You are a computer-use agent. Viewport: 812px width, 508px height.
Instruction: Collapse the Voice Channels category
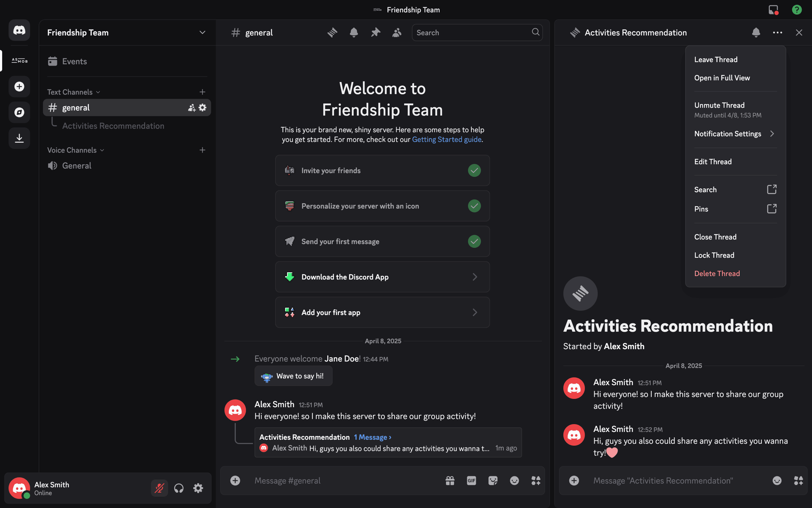[x=76, y=150]
